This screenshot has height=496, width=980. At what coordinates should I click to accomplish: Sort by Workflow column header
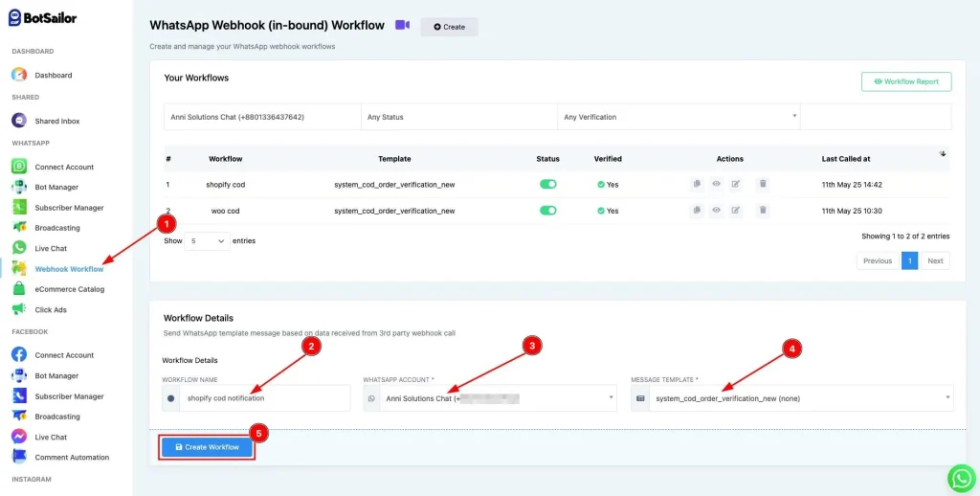point(226,159)
